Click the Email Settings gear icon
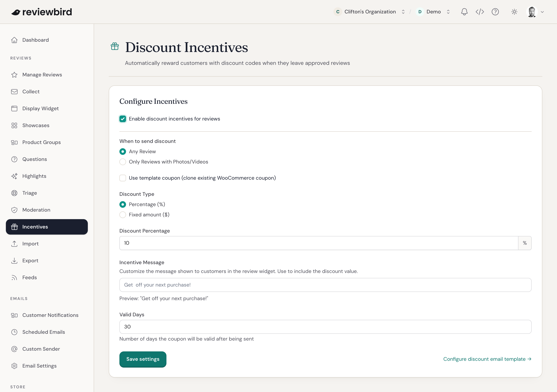This screenshot has height=392, width=557. click(x=14, y=366)
